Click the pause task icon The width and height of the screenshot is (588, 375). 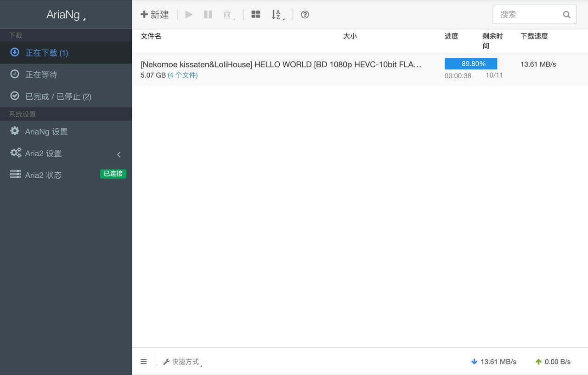[208, 15]
